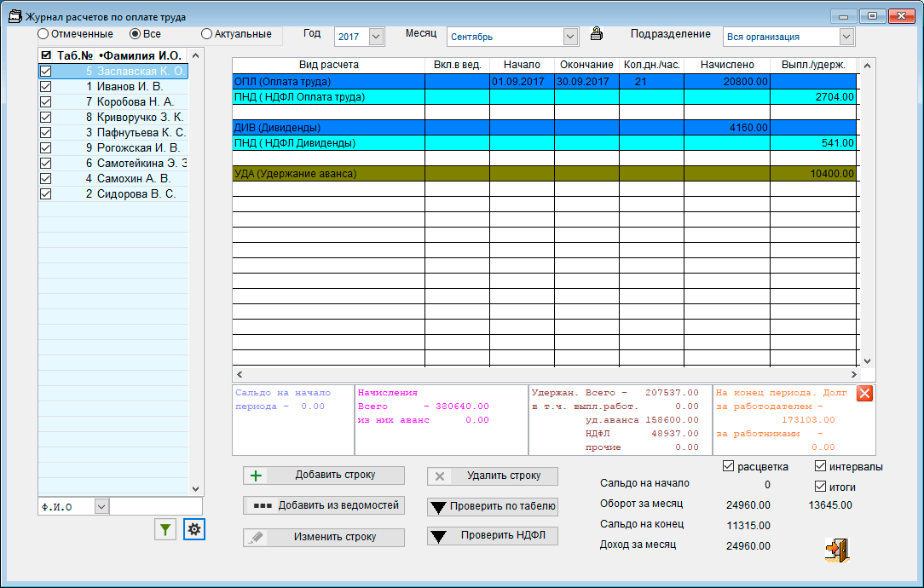924x588 pixels.
Task: Toggle the checkbox for Коробова Н. А.
Action: (x=45, y=102)
